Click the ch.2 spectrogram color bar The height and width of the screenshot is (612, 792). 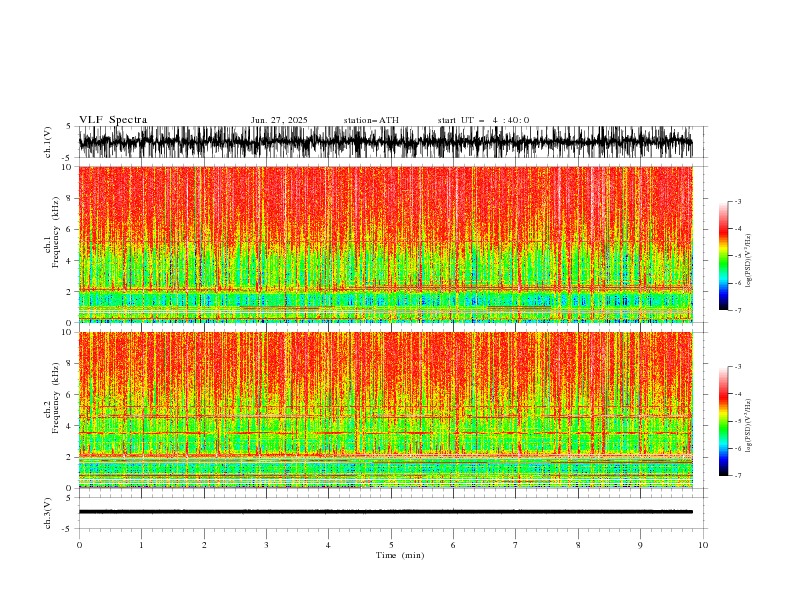click(x=723, y=421)
